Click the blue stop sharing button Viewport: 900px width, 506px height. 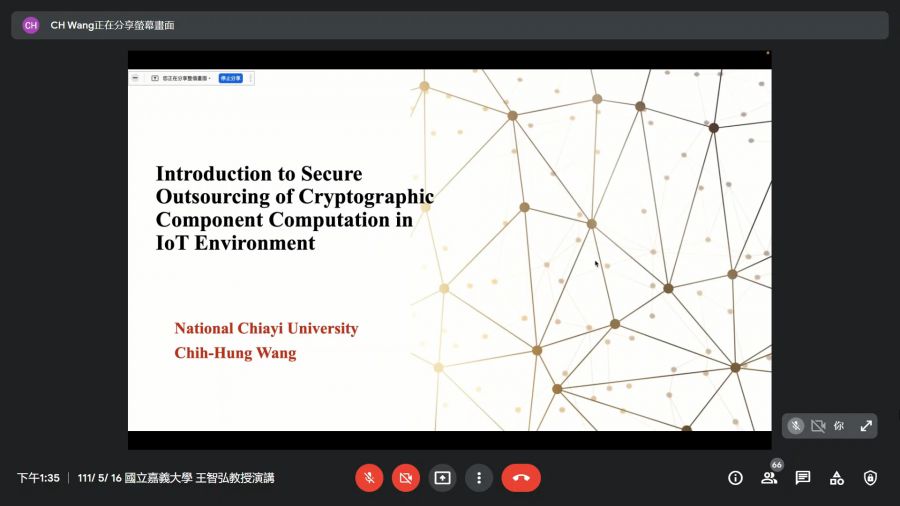[230, 78]
